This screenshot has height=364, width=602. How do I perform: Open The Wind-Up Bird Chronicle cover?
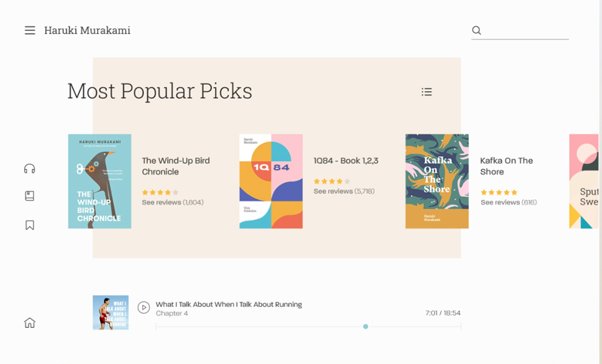pyautogui.click(x=99, y=181)
